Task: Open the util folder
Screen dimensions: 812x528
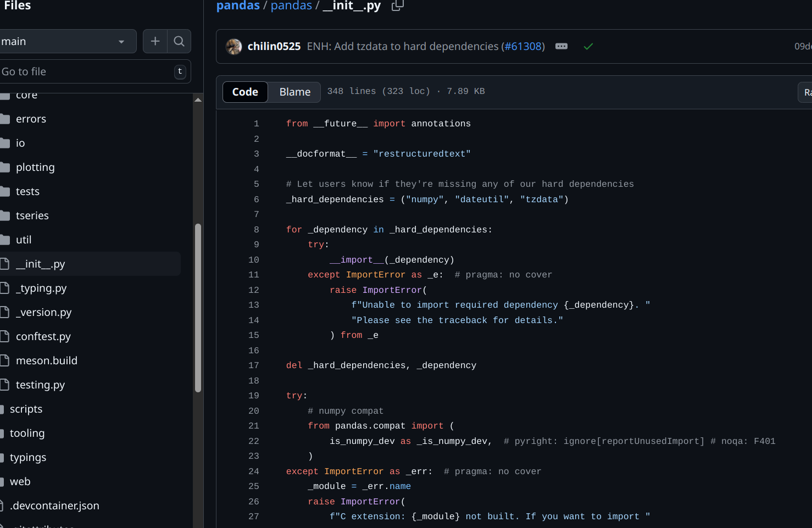Action: pyautogui.click(x=24, y=240)
